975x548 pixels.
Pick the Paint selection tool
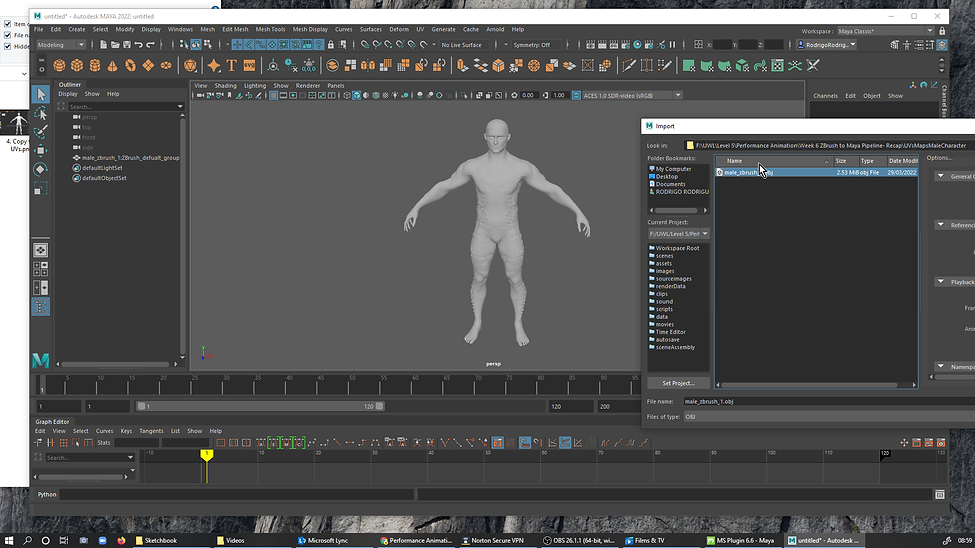coord(41,132)
